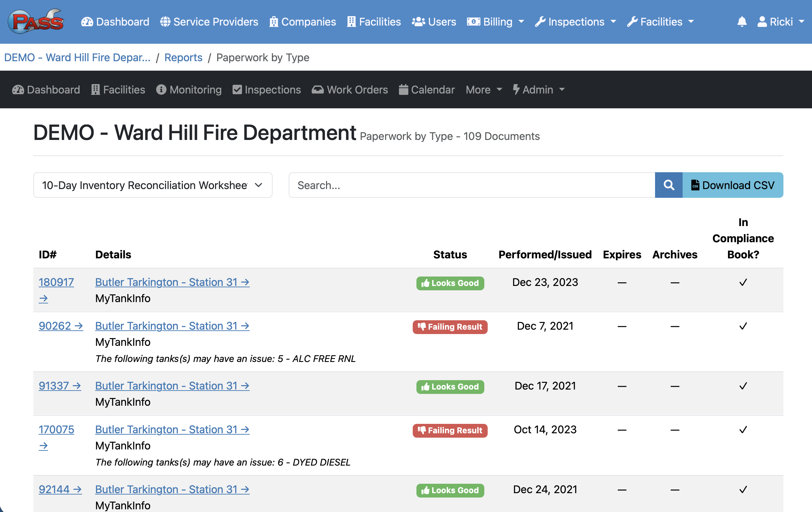812x512 pixels.
Task: Click the notification bell icon
Action: point(741,22)
